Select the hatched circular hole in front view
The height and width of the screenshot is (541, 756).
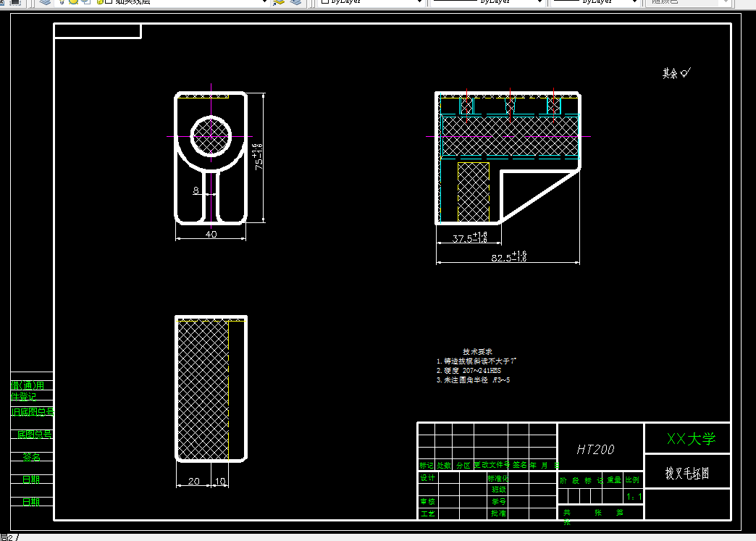point(211,136)
